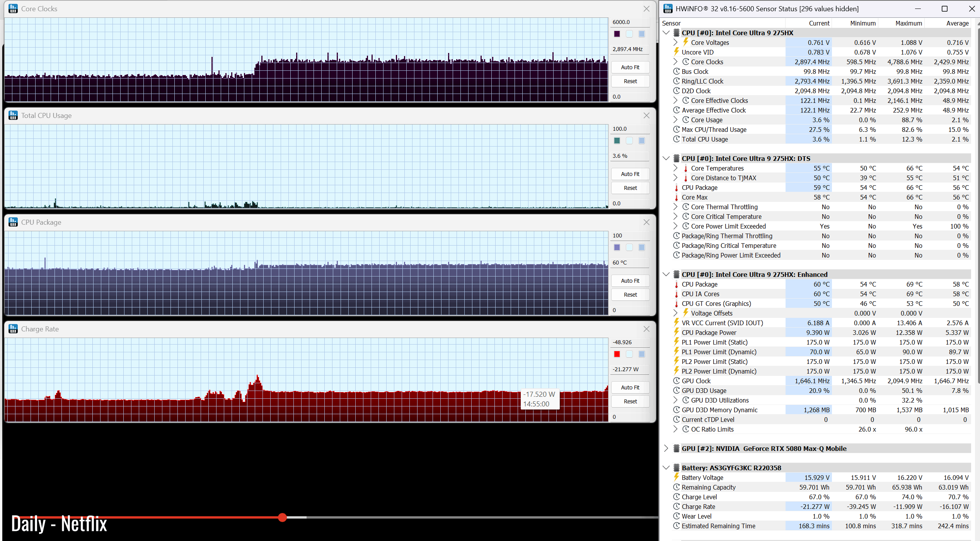Select the PL1 Power Limit (Dynamic) row
This screenshot has width=980, height=541.
click(x=816, y=352)
